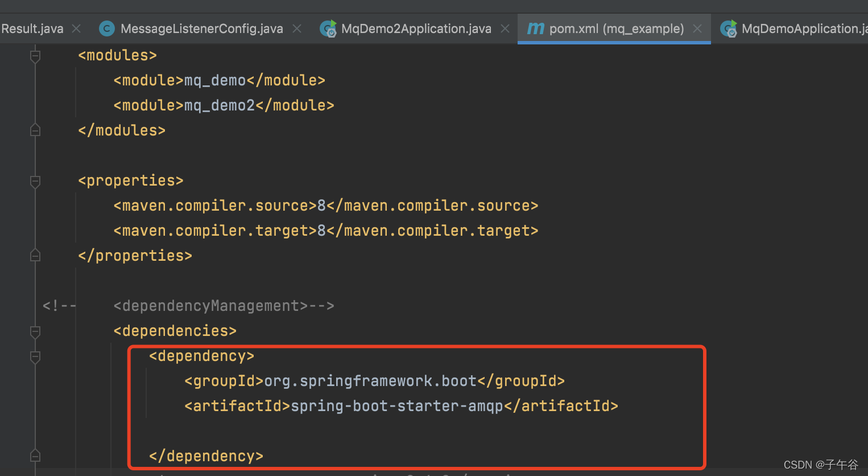This screenshot has width=868, height=476.
Task: Click the commented dependencyManagement line
Action: (224, 305)
